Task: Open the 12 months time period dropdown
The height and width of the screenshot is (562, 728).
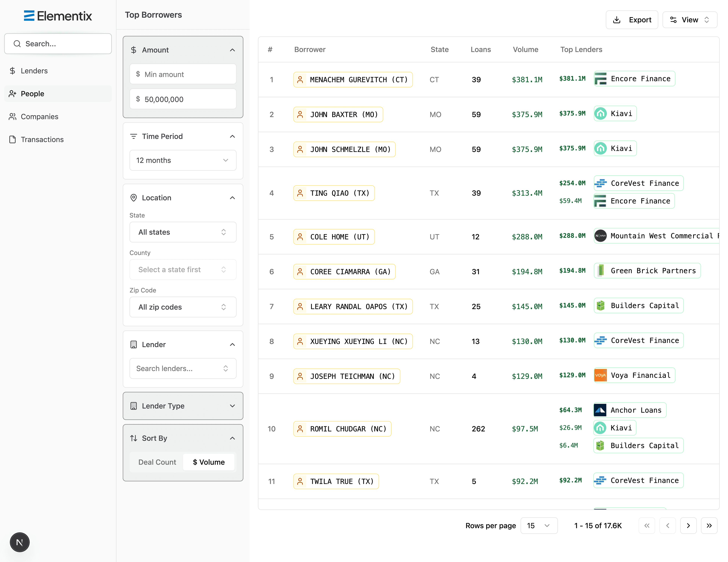Action: [x=183, y=160]
